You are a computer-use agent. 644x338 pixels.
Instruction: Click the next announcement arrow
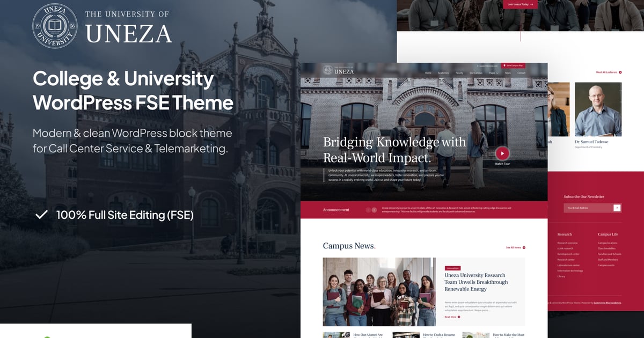click(375, 210)
